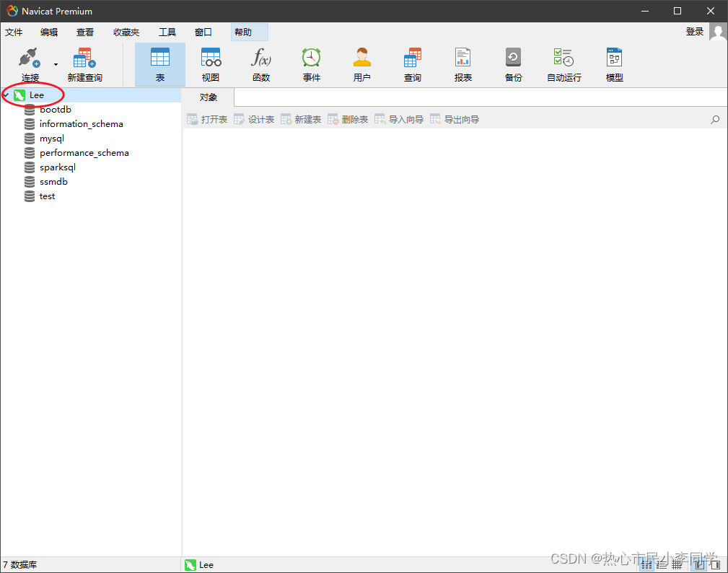This screenshot has width=728, height=573.
Task: Select the Table (表) toolbar icon
Action: (160, 64)
